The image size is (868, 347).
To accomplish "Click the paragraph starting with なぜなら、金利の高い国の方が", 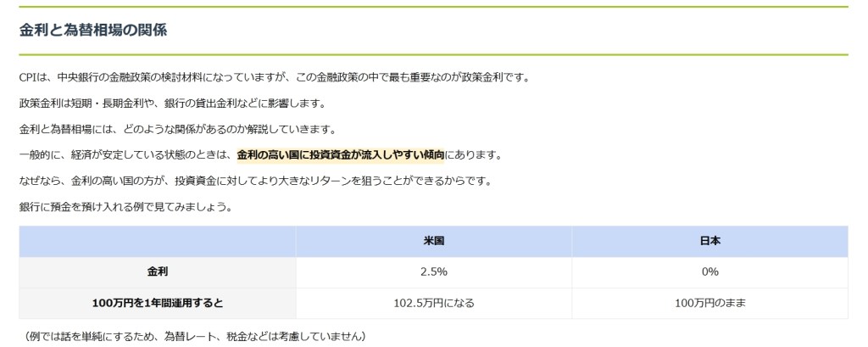I will tap(254, 182).
